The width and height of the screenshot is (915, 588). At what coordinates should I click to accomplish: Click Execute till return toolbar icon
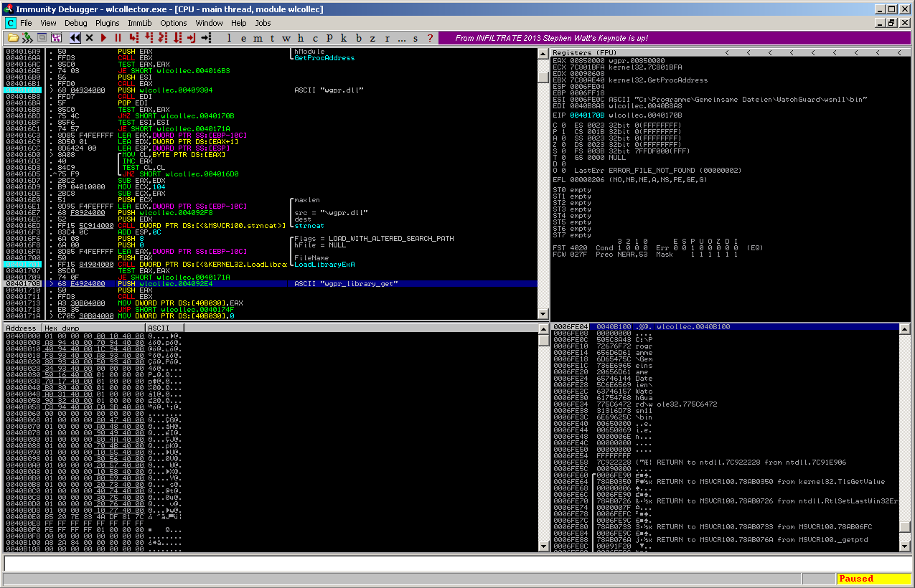pos(191,37)
